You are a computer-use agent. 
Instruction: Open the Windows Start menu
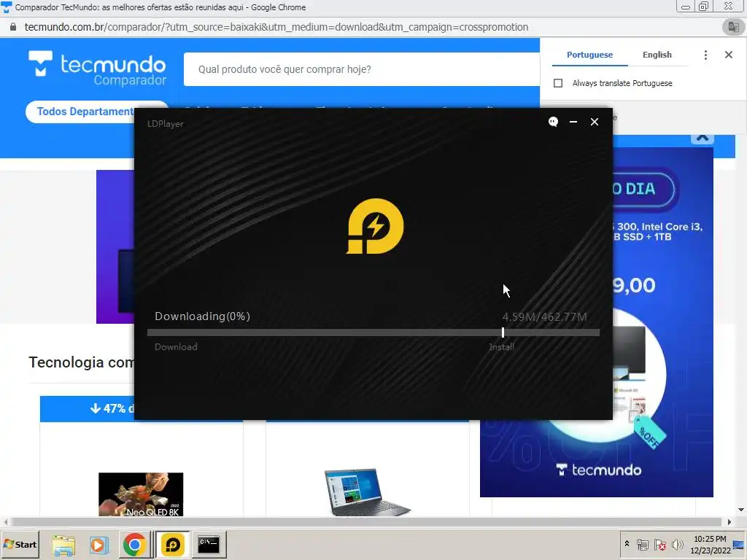tap(20, 544)
